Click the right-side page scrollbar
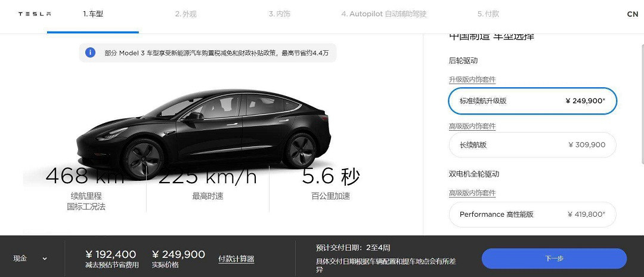Screen dimensions: 644x277 tap(641, 134)
